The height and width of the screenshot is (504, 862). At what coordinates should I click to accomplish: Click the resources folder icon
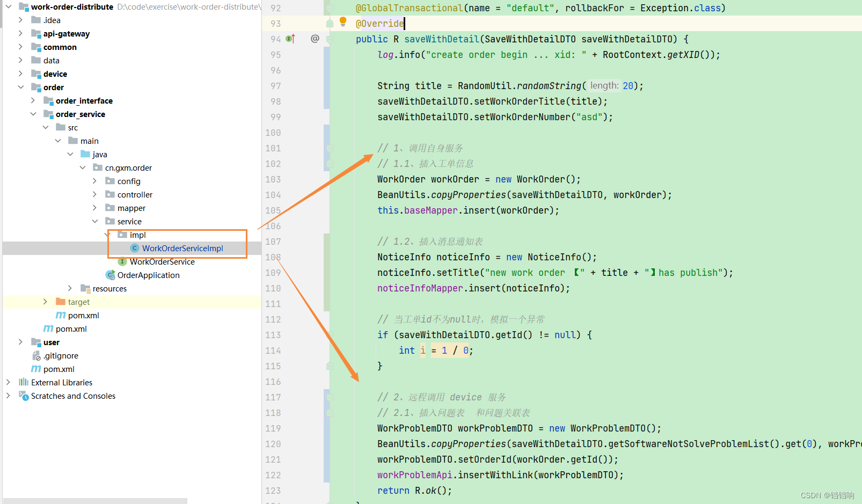tap(85, 288)
